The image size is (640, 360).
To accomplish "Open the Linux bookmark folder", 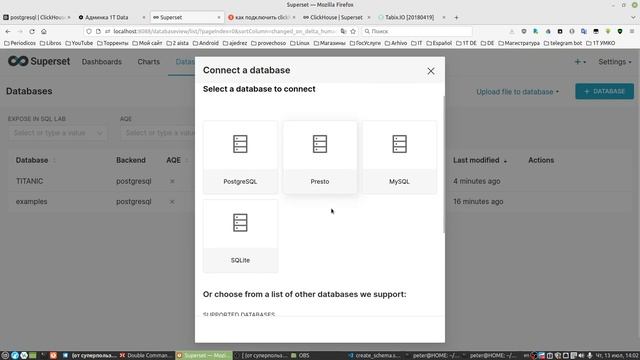I will tap(300, 43).
